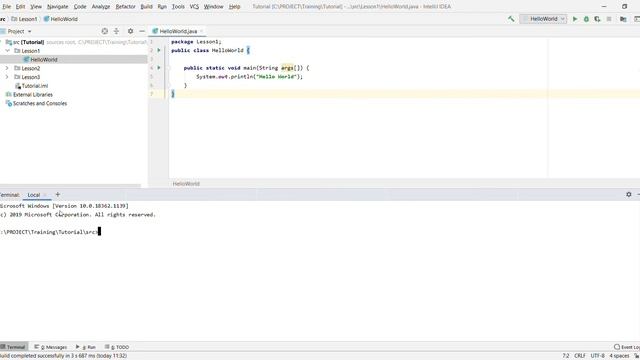Collapse all nodes in the Project panel
Viewport: 640px width, 360px height.
click(x=116, y=31)
